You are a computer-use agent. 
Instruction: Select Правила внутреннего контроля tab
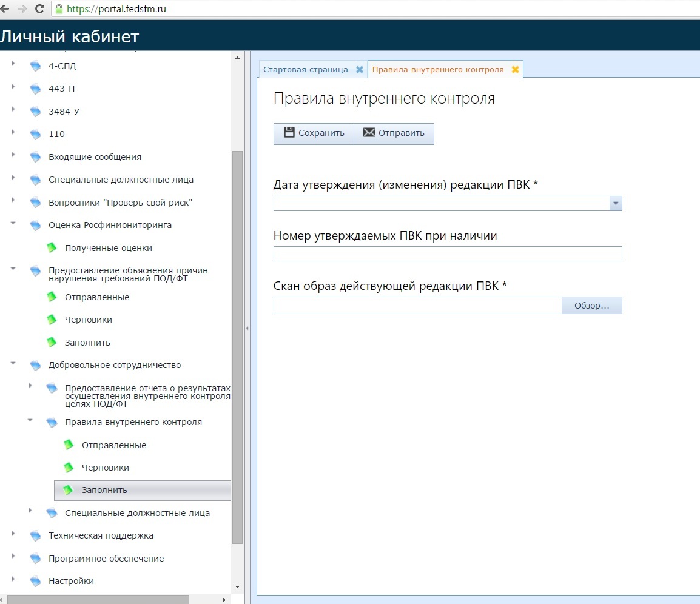pos(438,70)
